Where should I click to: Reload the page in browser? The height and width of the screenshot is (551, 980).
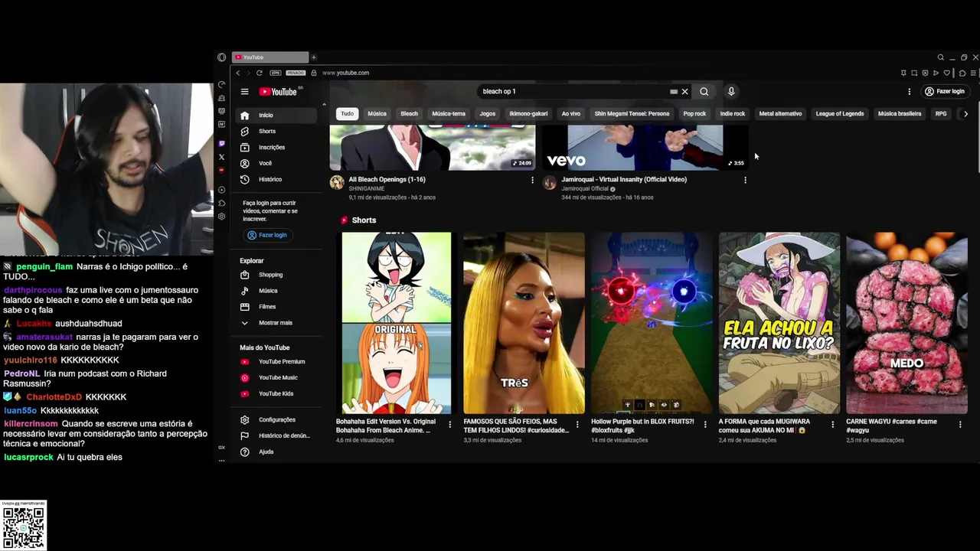tap(260, 73)
